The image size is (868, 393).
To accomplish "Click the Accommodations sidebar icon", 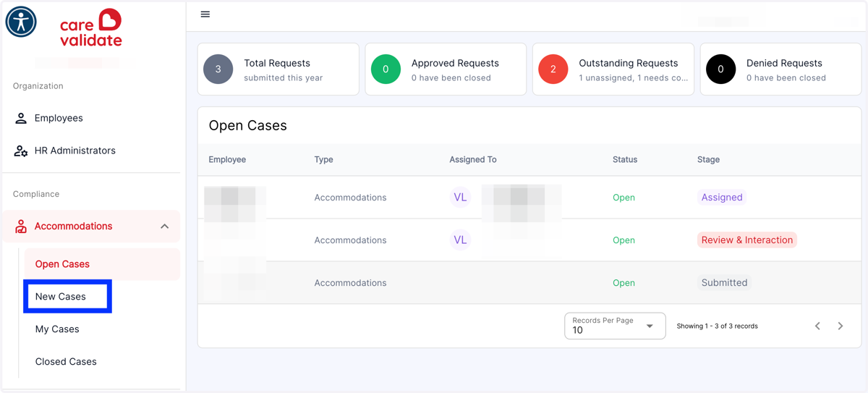I will click(x=21, y=227).
